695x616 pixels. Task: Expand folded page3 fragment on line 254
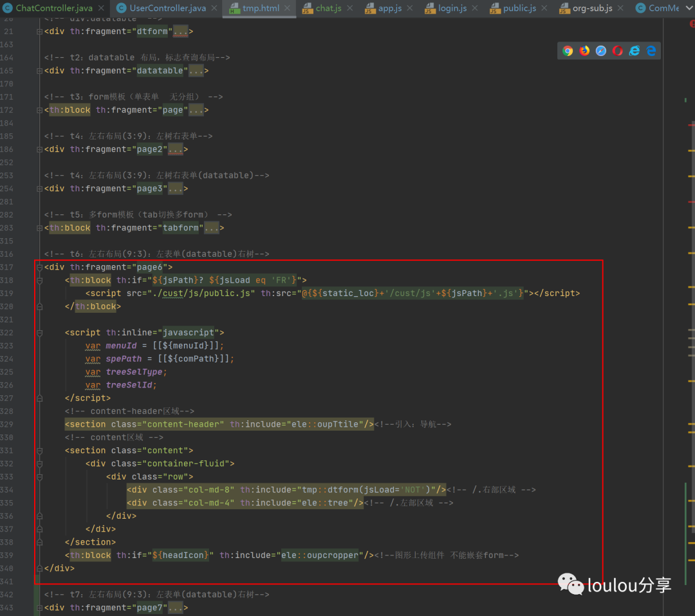(x=39, y=189)
